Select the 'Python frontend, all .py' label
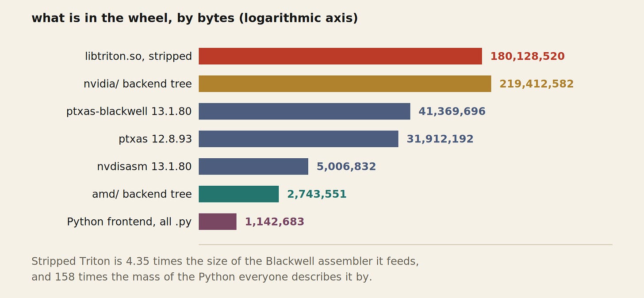644x298 pixels. [129, 222]
